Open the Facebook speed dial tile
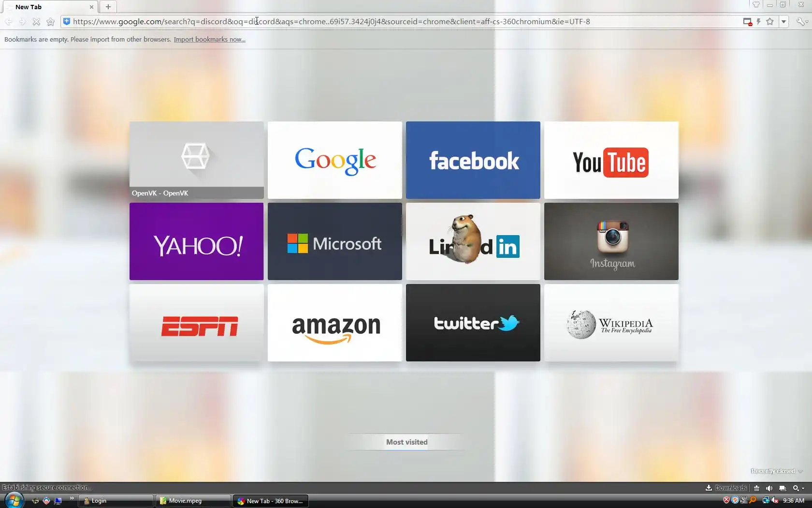The image size is (812, 508). (x=473, y=160)
